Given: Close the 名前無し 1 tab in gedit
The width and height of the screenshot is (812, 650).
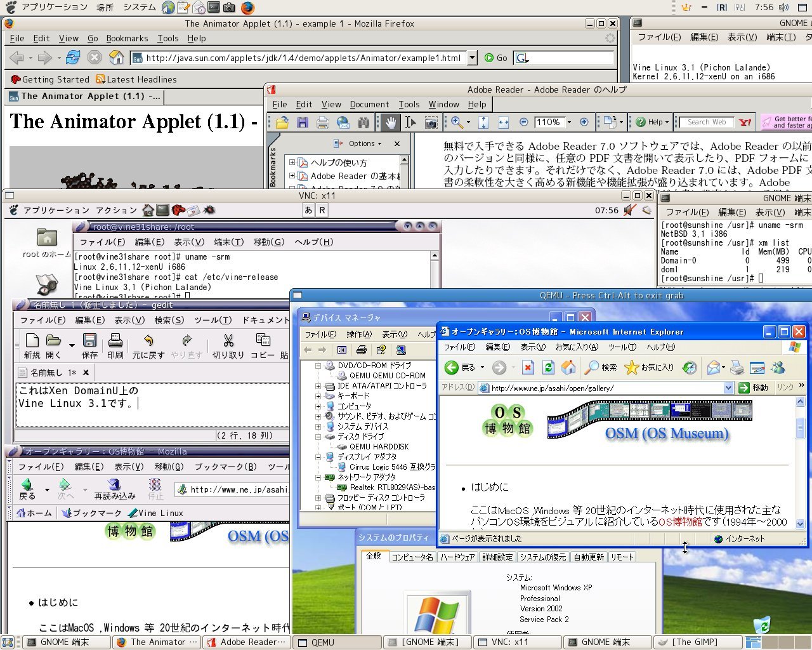Looking at the screenshot, I should pyautogui.click(x=86, y=373).
